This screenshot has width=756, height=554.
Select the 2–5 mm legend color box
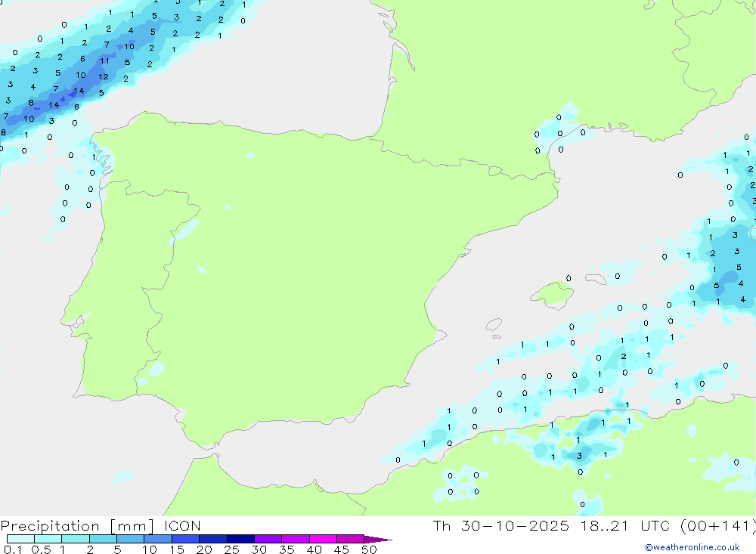[103, 539]
